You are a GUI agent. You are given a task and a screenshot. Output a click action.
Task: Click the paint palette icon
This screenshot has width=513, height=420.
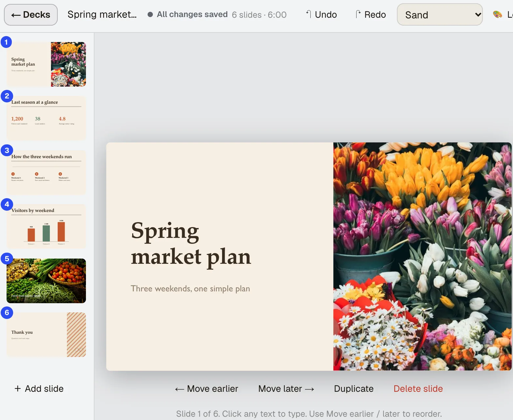pyautogui.click(x=498, y=14)
